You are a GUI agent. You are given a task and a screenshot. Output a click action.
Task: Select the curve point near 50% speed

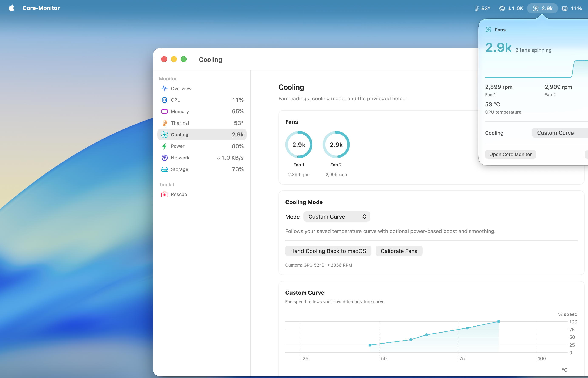[426, 335]
